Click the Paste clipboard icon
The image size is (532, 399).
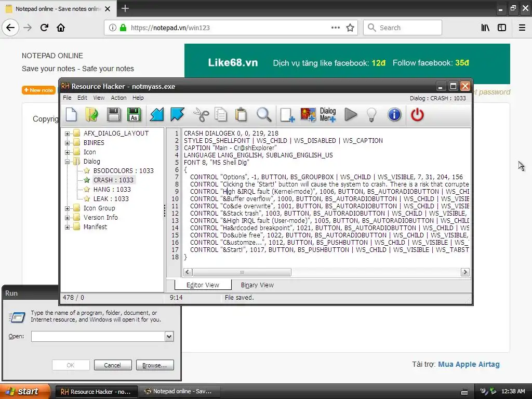pos(241,115)
